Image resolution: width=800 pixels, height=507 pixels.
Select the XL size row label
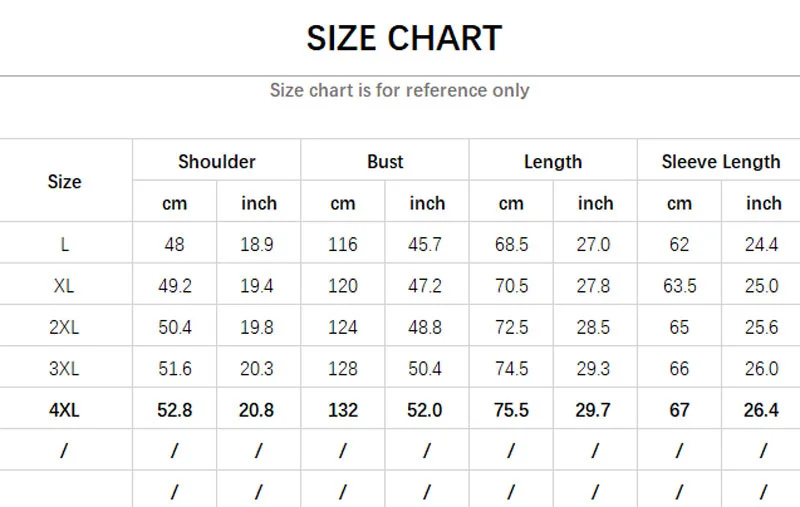click(x=64, y=286)
